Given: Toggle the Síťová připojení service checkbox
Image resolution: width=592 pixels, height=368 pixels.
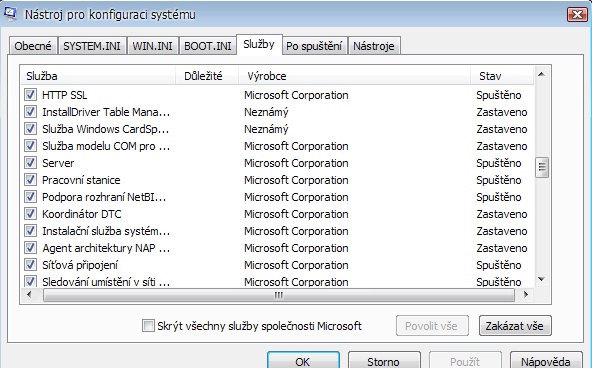Looking at the screenshot, I should [x=30, y=265].
